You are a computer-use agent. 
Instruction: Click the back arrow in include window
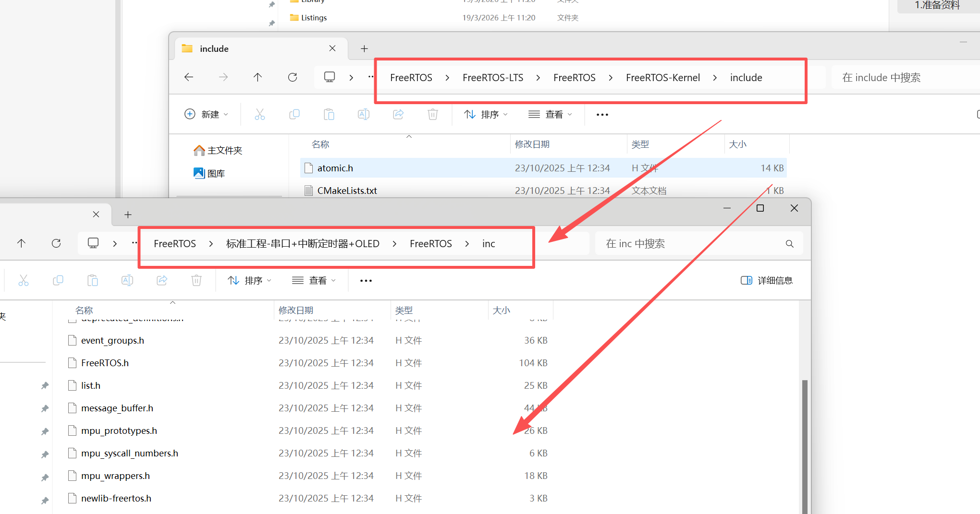point(189,77)
